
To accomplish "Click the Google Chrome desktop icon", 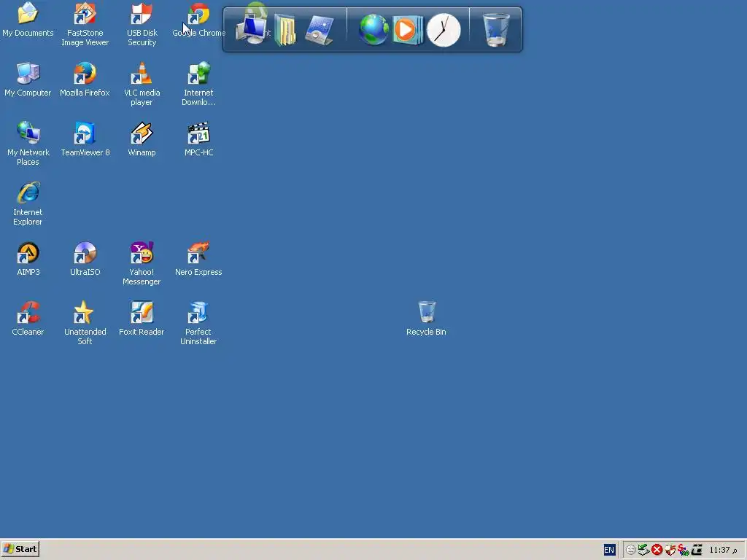I will [198, 20].
